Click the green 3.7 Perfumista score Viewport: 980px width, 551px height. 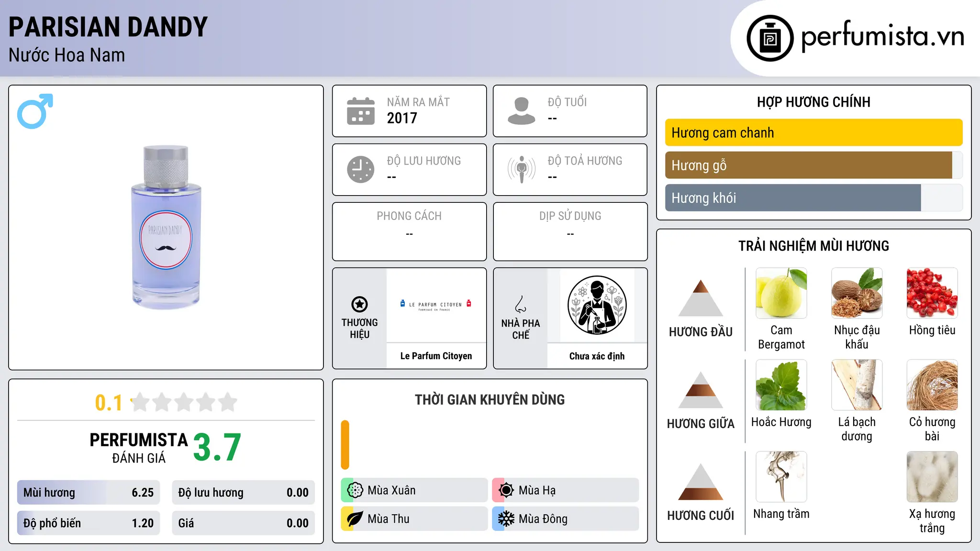[217, 447]
